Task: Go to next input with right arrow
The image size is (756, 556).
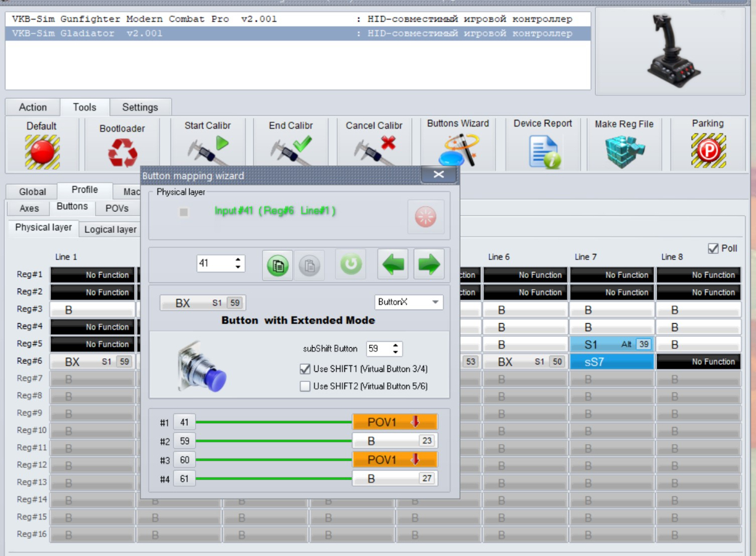Action: coord(429,265)
